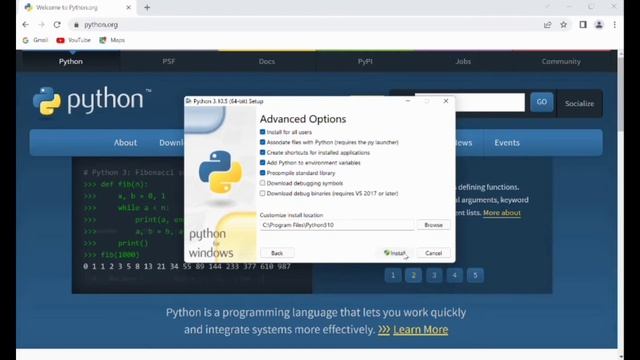This screenshot has width=640, height=360.
Task: Select slideshow page 3
Action: 434,276
